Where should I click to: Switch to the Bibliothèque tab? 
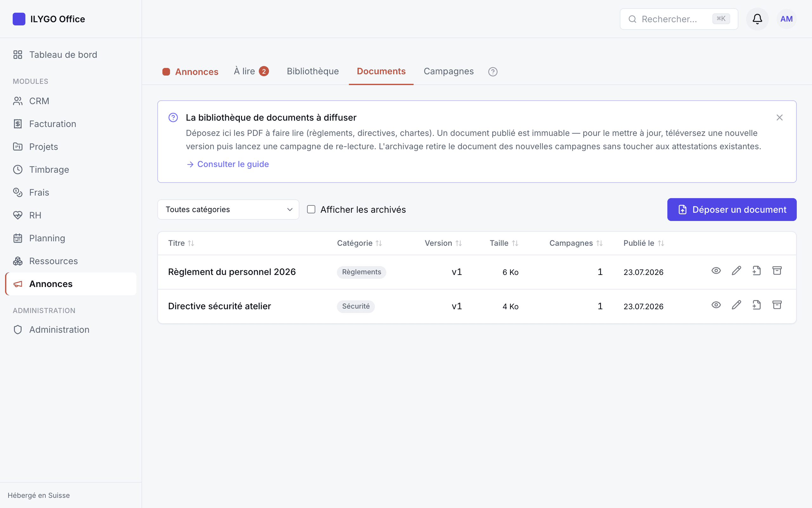313,71
